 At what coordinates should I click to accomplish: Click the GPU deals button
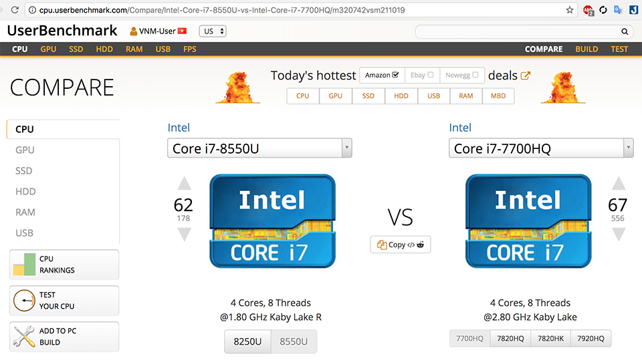pyautogui.click(x=336, y=96)
